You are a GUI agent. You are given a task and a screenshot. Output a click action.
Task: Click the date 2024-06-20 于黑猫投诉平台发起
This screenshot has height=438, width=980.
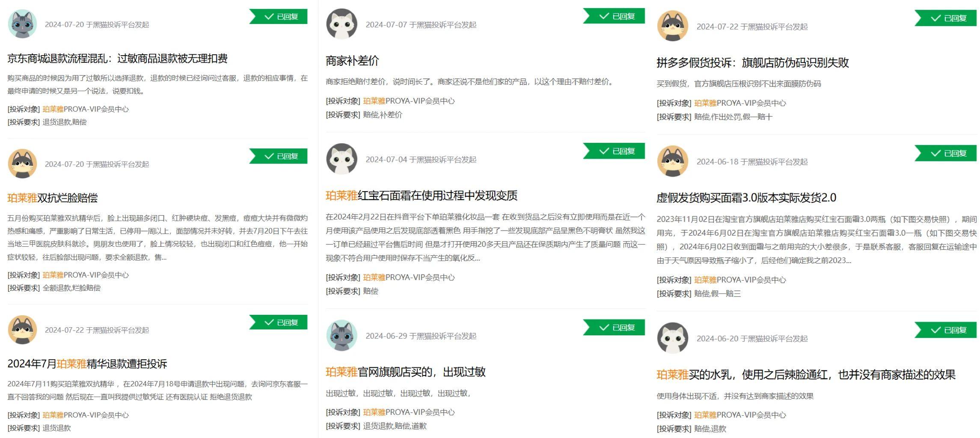click(752, 339)
